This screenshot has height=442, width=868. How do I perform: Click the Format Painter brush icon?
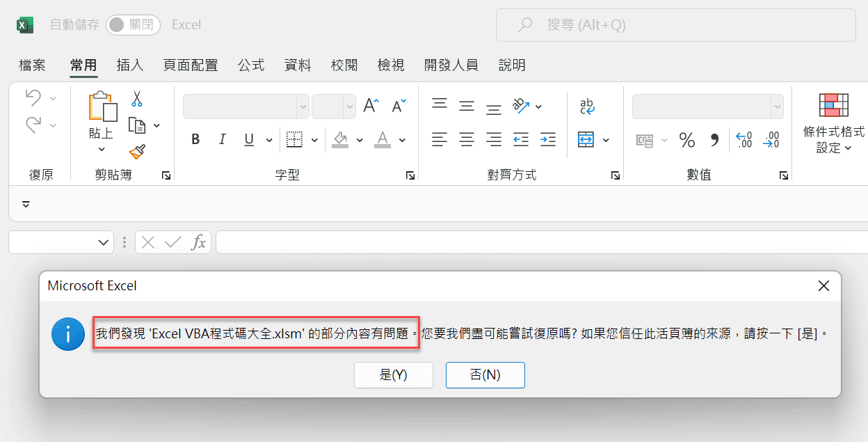pos(137,152)
